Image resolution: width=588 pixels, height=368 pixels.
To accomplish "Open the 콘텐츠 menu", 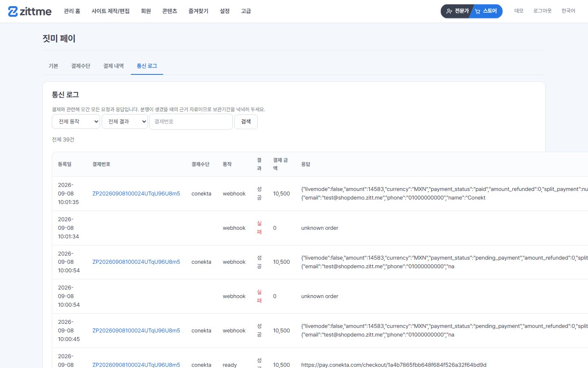I will (x=169, y=11).
